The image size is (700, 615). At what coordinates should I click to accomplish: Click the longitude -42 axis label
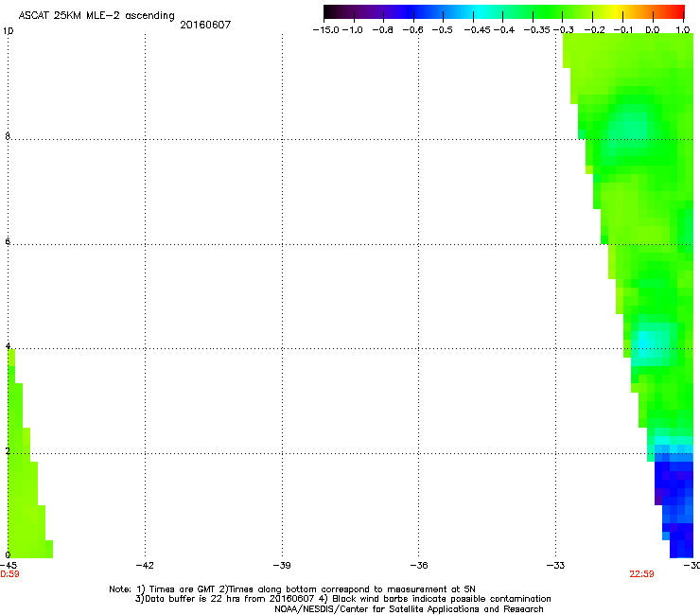pos(145,566)
